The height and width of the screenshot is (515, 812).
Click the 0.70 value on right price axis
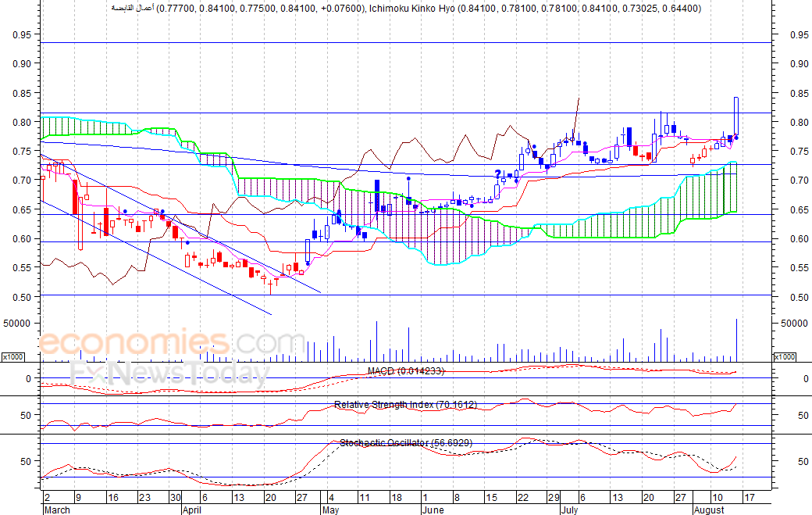tap(799, 181)
